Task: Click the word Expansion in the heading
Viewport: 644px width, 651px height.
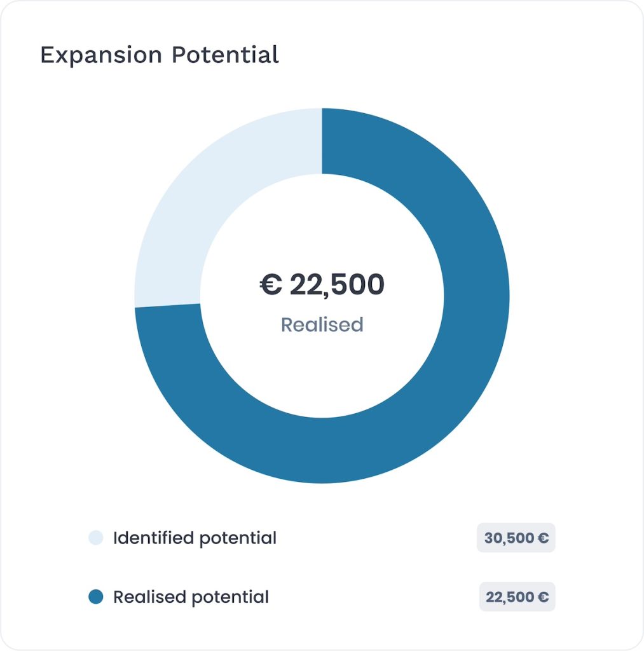Action: [101, 55]
